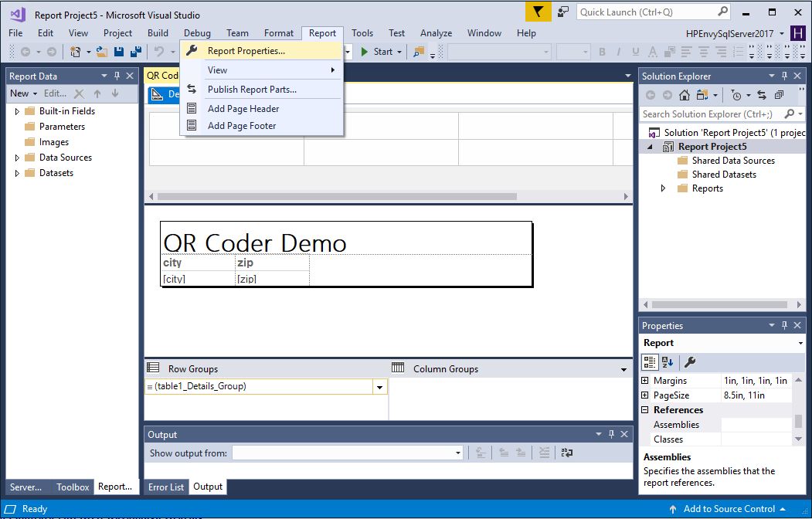Toggle pin on Report Data panel
Screen dimensions: 812x519
pos(117,76)
